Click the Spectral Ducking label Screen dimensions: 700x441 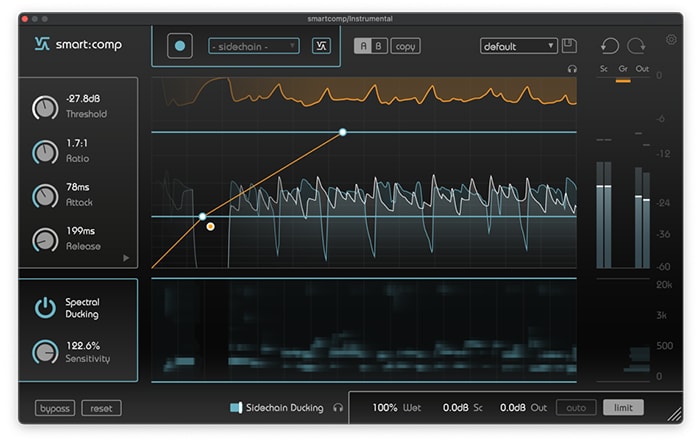pos(82,308)
